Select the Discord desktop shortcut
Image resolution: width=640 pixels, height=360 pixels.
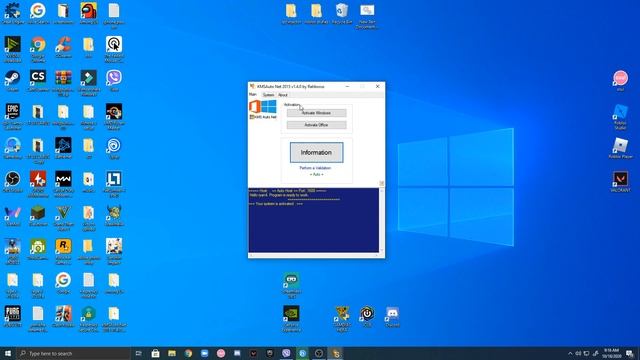(x=393, y=317)
